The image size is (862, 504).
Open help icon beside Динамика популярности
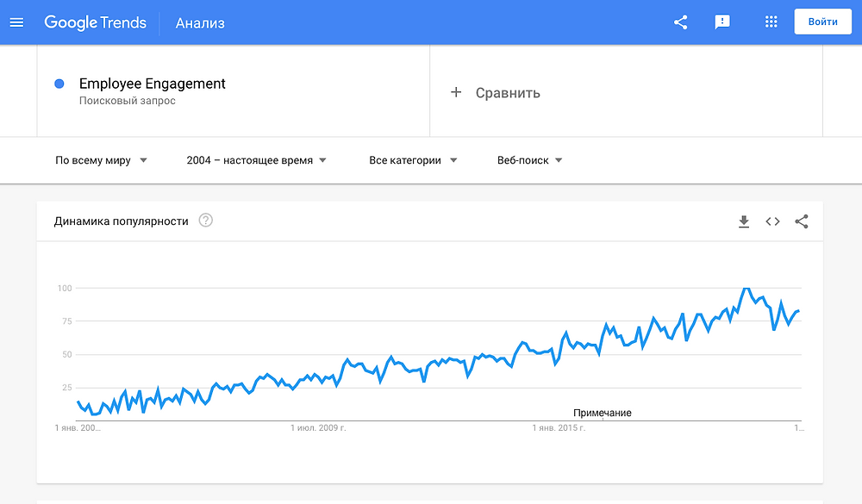click(206, 221)
